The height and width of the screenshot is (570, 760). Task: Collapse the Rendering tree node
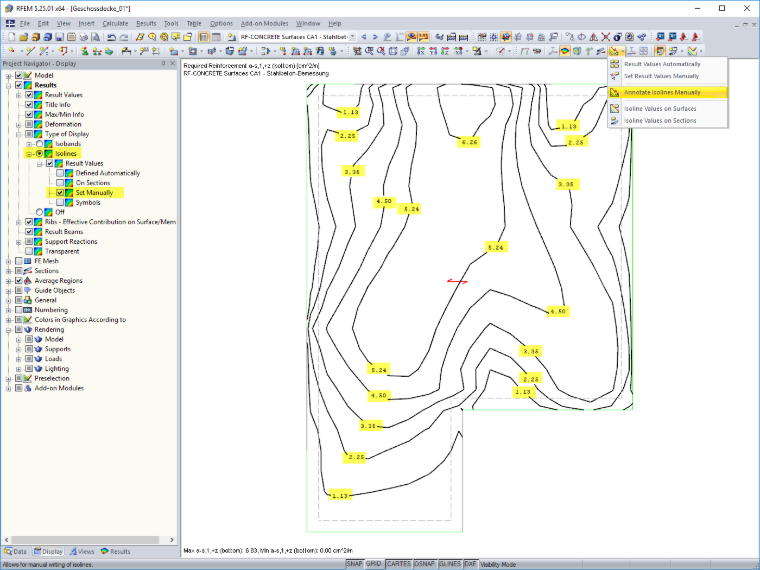8,330
